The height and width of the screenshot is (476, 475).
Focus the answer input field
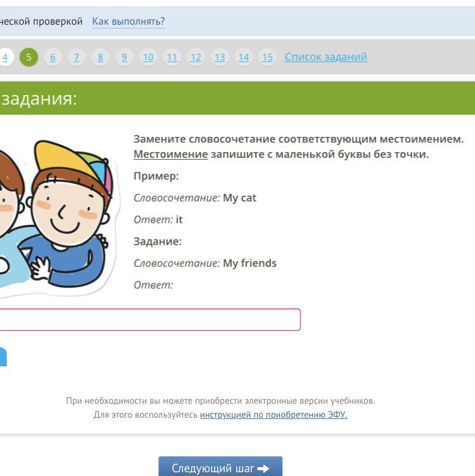[x=149, y=319]
